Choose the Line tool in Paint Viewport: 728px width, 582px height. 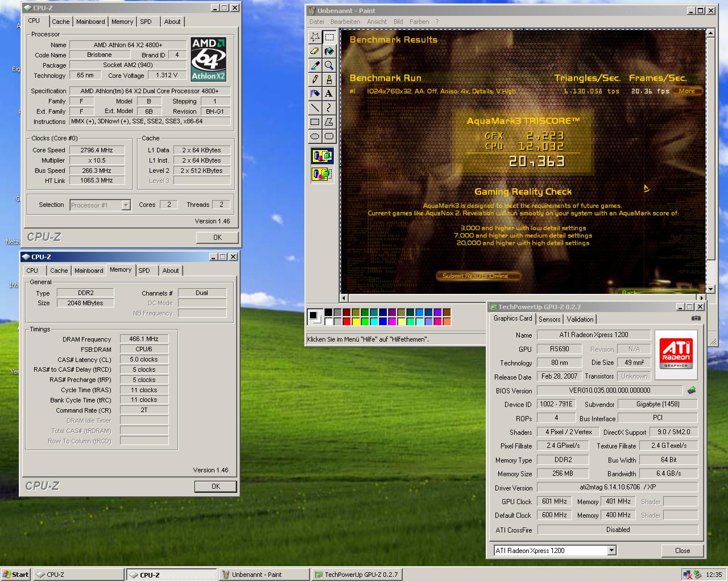click(x=315, y=108)
